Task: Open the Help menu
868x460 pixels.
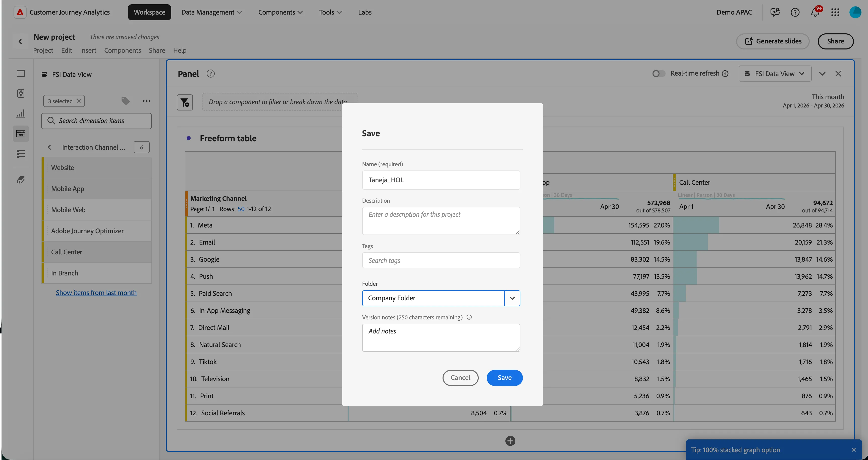Action: pyautogui.click(x=180, y=50)
